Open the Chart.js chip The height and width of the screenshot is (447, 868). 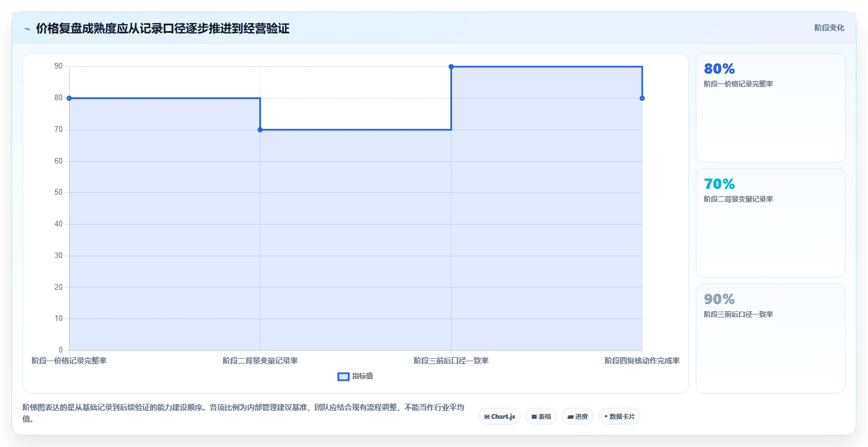[x=499, y=416]
